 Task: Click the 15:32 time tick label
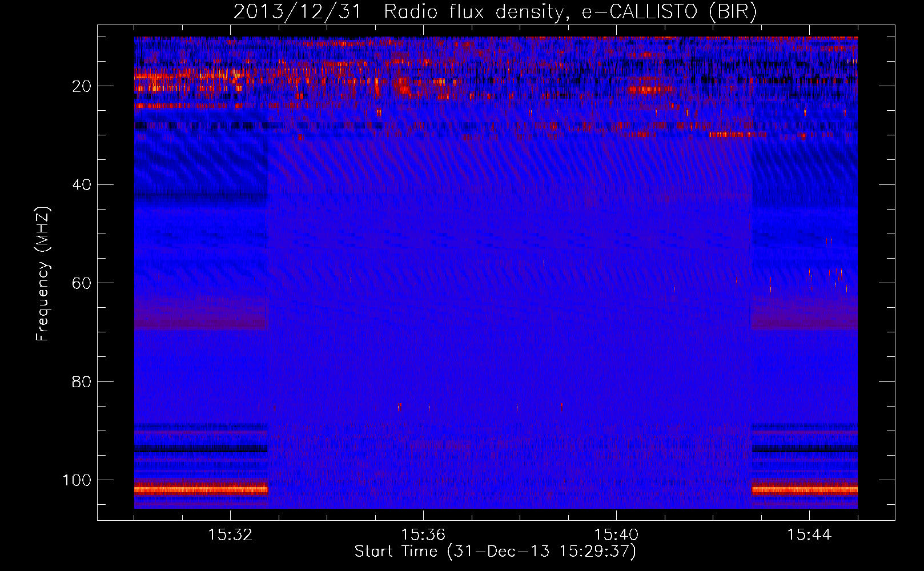[x=230, y=535]
